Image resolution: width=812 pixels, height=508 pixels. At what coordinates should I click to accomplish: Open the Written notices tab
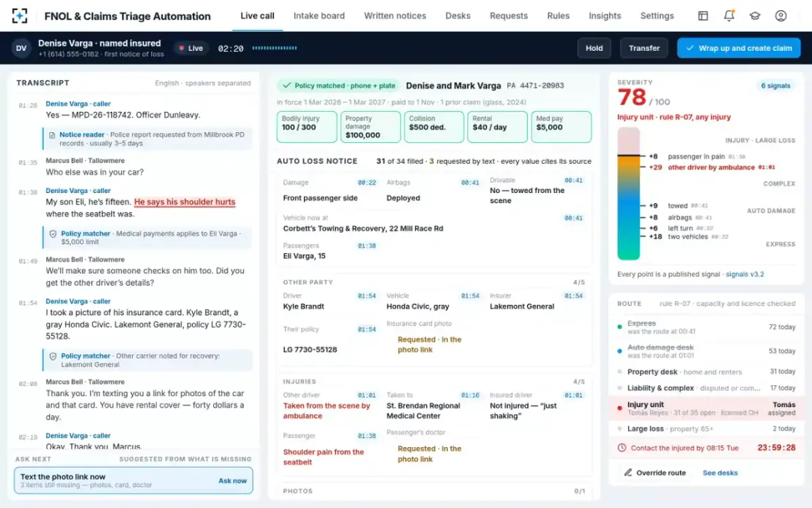[x=395, y=16]
